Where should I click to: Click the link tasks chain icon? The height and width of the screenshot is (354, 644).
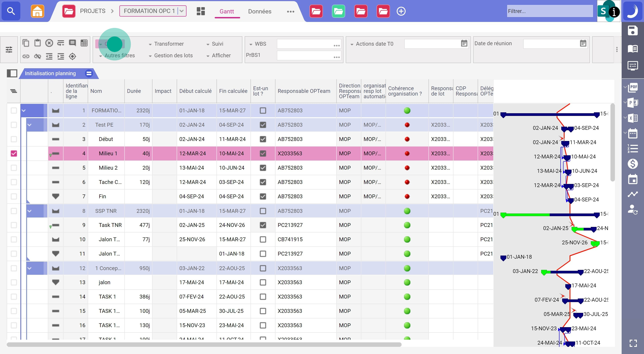point(26,56)
